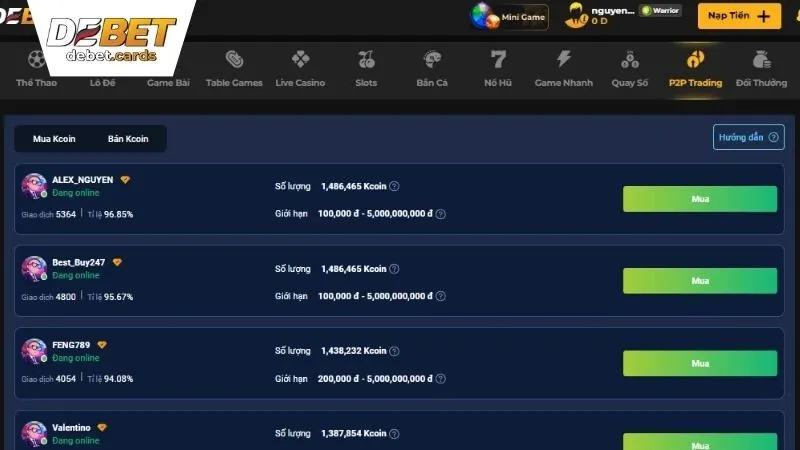
Task: Click ALEX_NGUYEN seller avatar
Action: pyautogui.click(x=34, y=186)
